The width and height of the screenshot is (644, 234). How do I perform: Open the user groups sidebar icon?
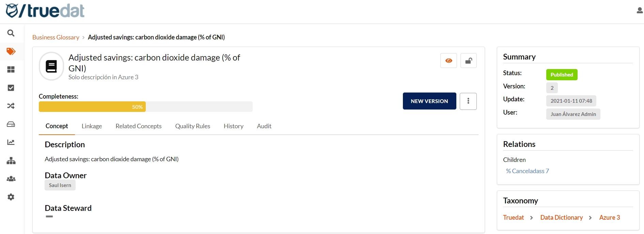(11, 179)
